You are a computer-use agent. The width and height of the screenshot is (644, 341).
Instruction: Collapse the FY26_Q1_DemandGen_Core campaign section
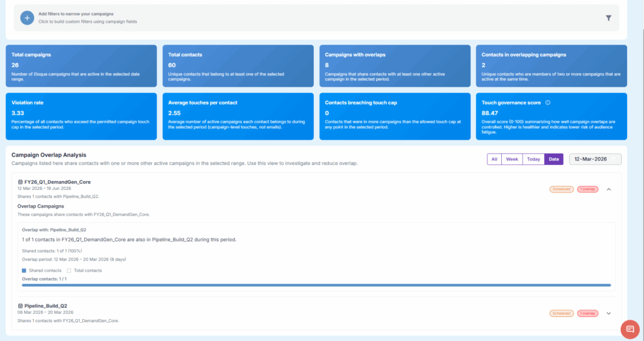tap(608, 189)
